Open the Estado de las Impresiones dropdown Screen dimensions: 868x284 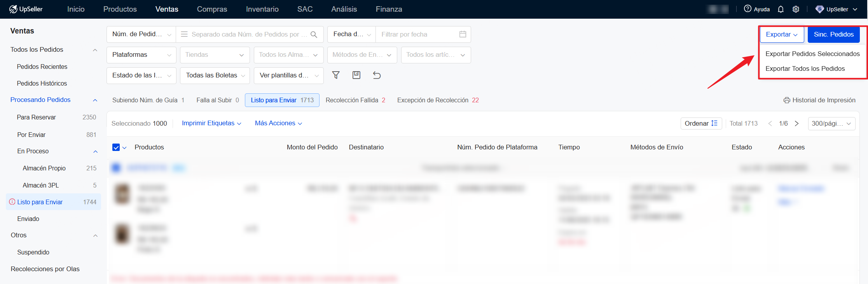click(x=141, y=75)
